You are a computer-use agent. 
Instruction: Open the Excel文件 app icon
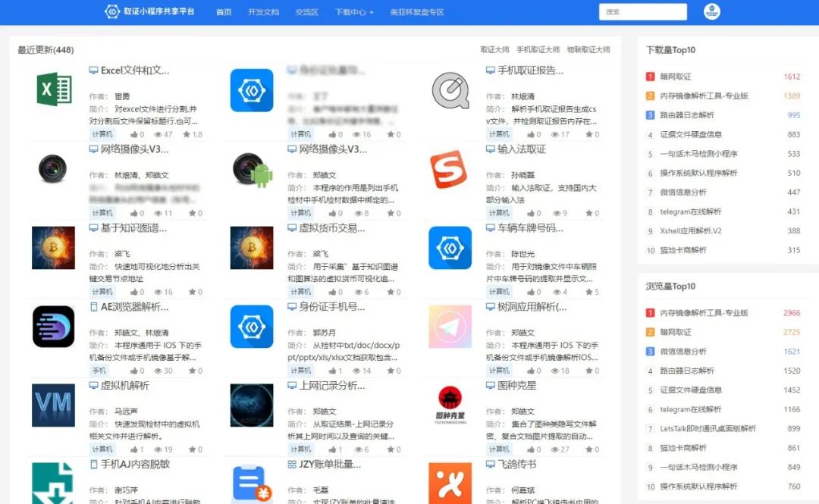pyautogui.click(x=54, y=90)
